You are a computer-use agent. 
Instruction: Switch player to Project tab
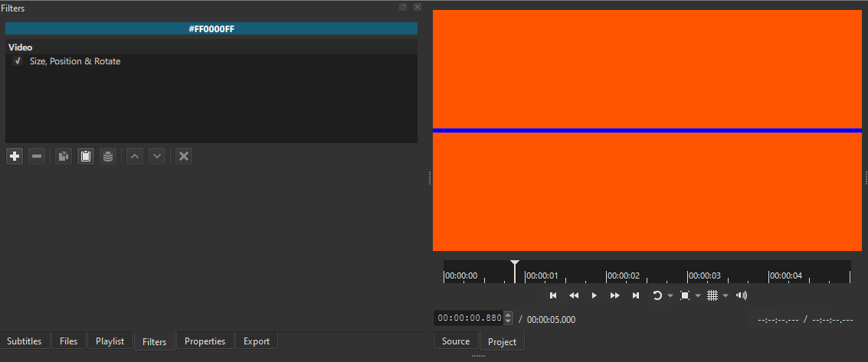502,341
